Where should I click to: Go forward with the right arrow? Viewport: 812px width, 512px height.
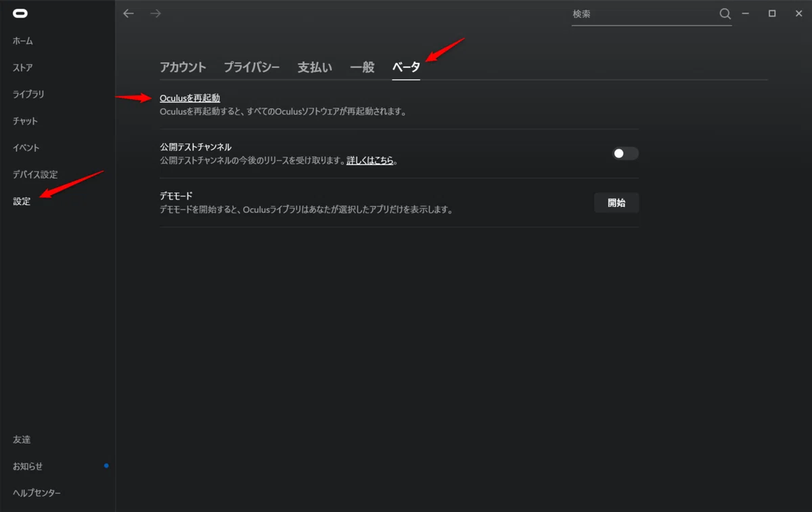[x=156, y=14]
